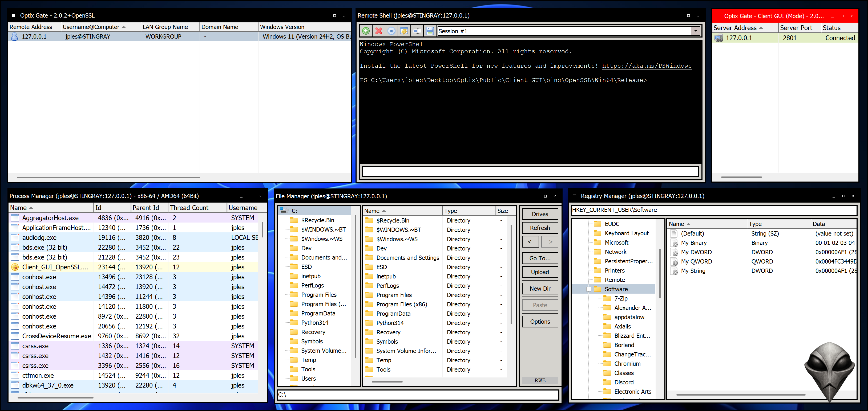868x411 pixels.
Task: Select Users folder in File Manager tree
Action: [x=308, y=378]
